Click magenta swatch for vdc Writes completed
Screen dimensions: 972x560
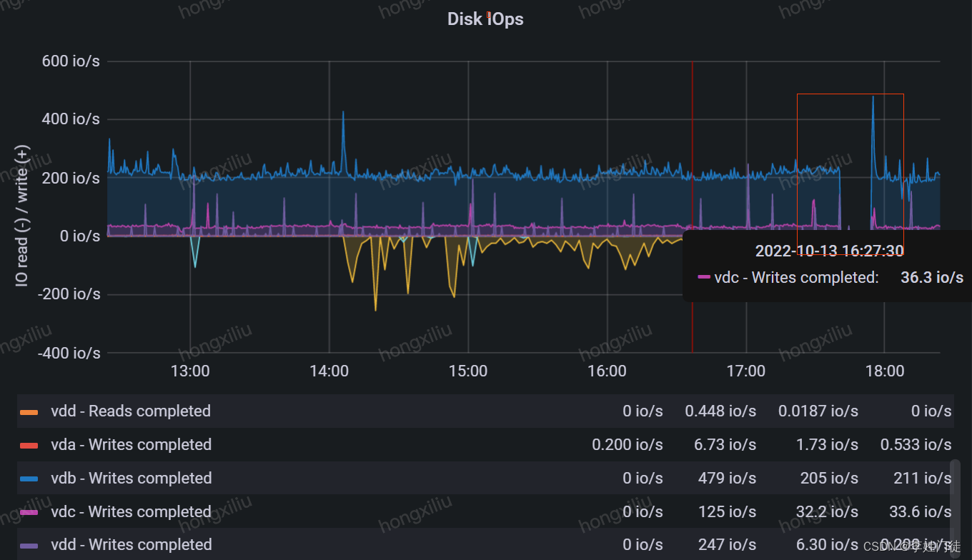coord(29,513)
